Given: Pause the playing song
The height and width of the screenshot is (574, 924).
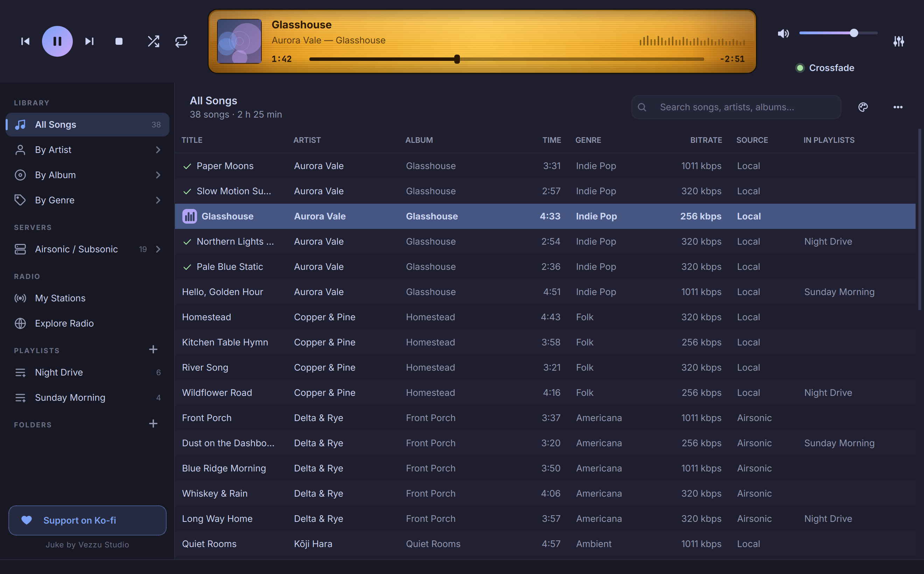Looking at the screenshot, I should pos(57,41).
